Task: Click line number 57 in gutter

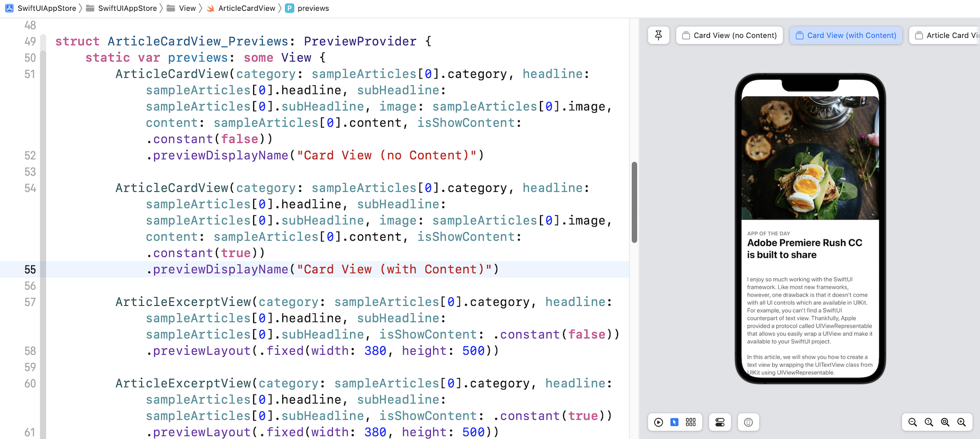Action: tap(30, 302)
